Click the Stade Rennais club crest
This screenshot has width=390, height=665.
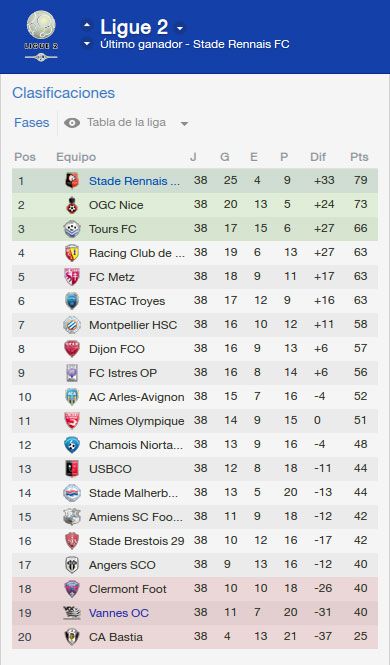pos(72,181)
